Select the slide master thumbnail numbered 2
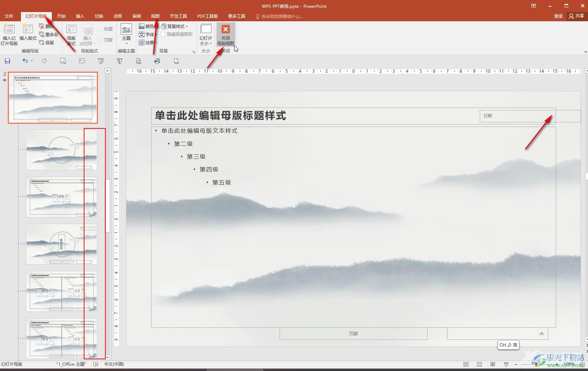 click(53, 98)
